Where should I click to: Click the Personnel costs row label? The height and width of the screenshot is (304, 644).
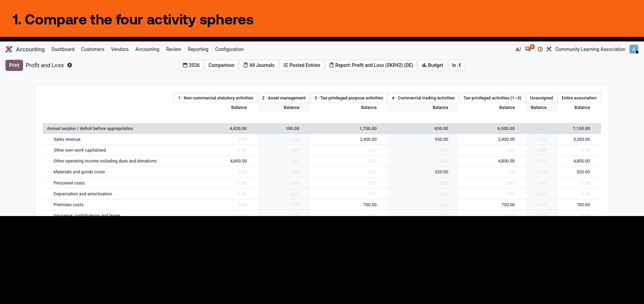(x=69, y=183)
